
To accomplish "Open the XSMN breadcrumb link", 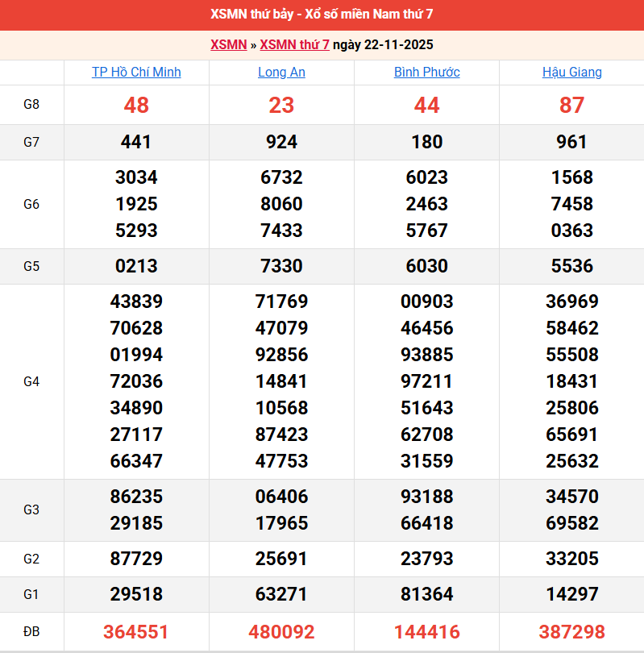I will click(228, 44).
